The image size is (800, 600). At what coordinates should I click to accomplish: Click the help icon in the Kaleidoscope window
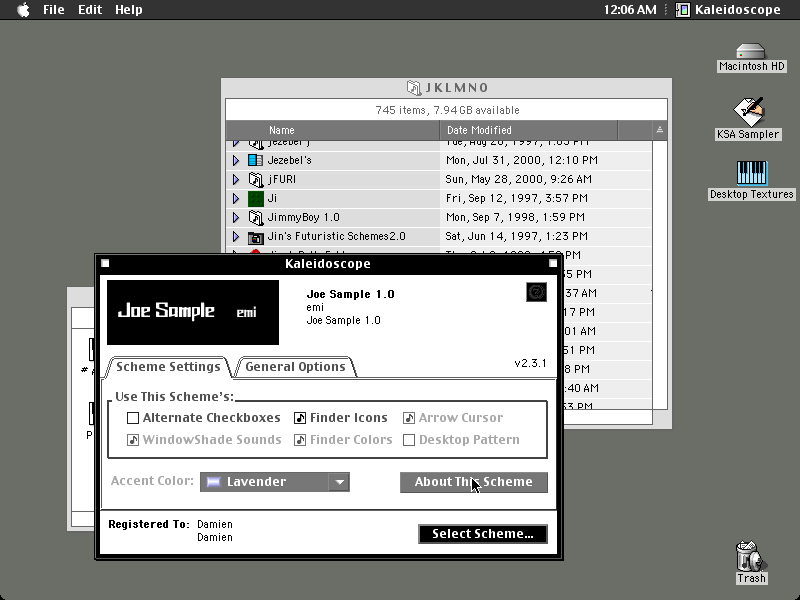coord(536,292)
